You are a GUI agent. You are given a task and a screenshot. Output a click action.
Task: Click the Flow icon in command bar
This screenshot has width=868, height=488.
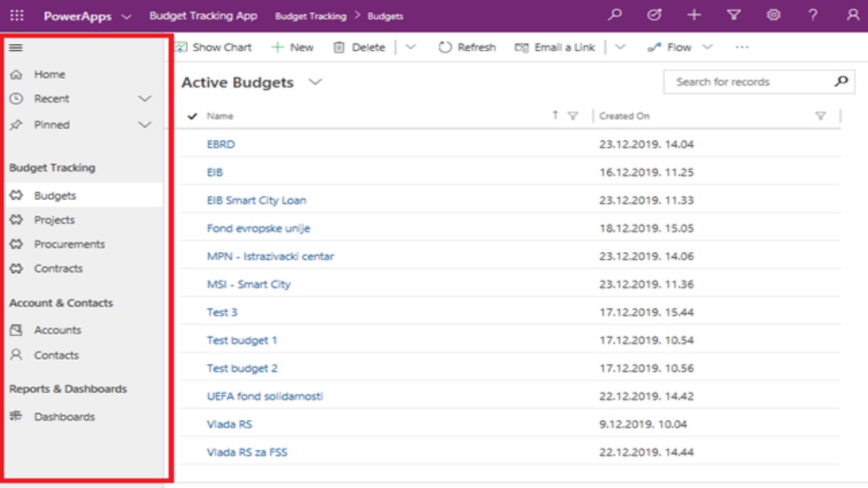(654, 47)
